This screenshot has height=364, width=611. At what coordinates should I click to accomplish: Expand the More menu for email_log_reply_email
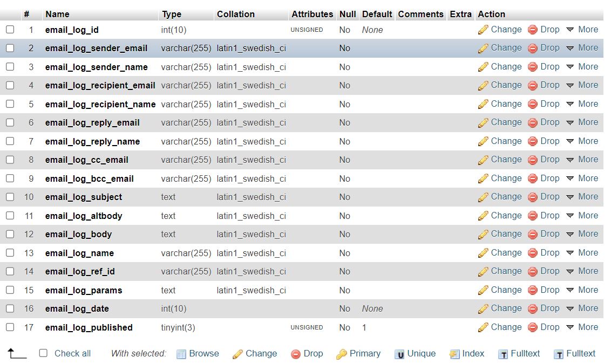(x=582, y=122)
